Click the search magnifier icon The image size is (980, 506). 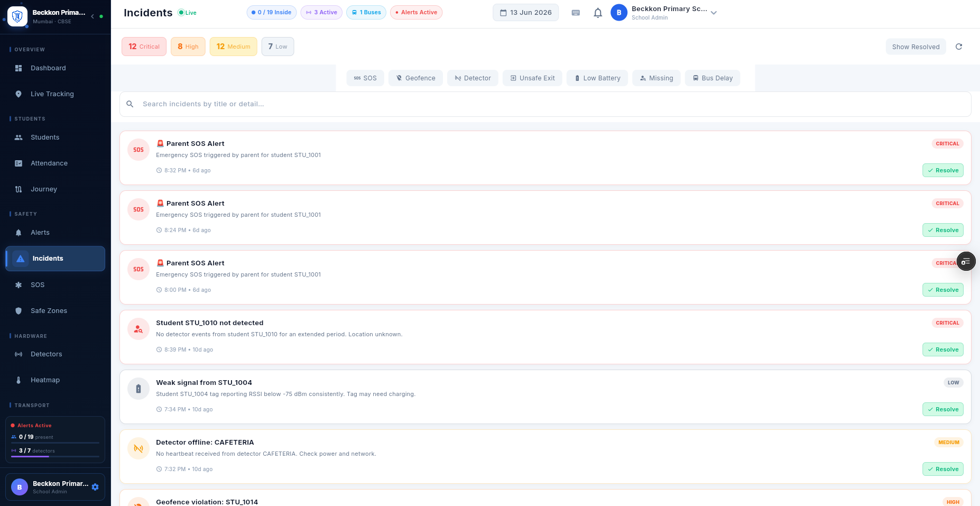coord(130,104)
